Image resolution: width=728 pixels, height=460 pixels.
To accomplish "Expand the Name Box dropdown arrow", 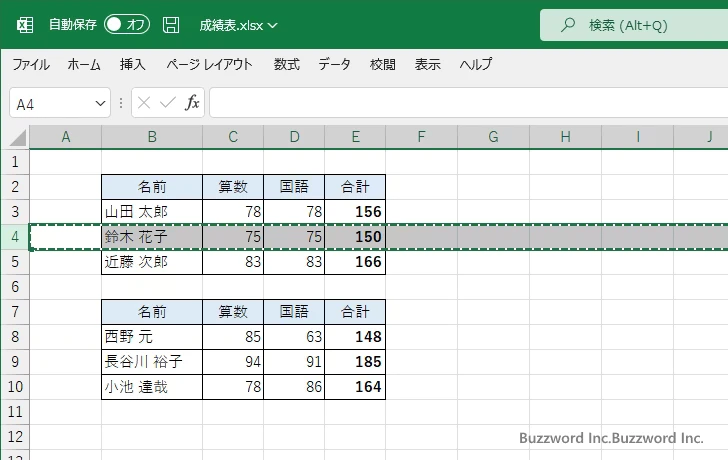I will pos(100,104).
